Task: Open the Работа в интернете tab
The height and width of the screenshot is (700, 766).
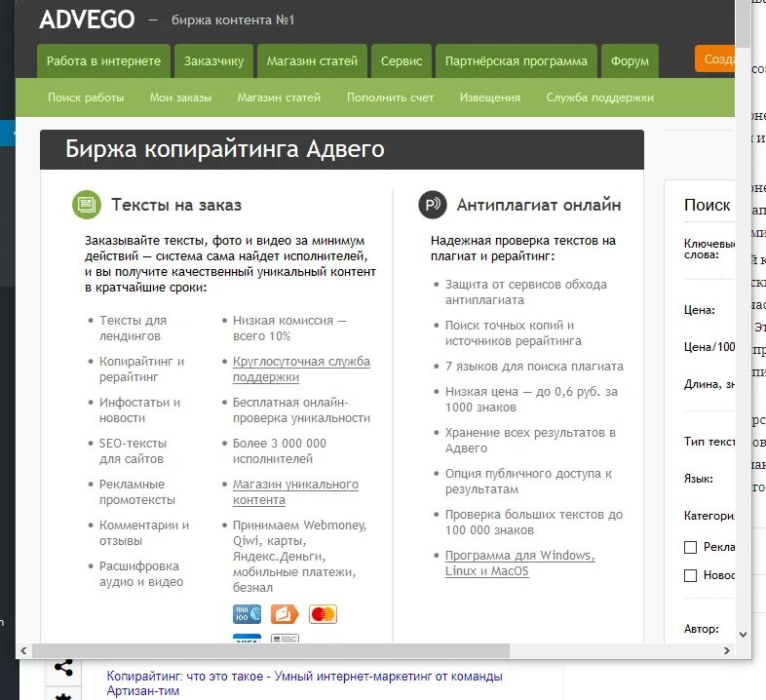Action: [x=103, y=61]
